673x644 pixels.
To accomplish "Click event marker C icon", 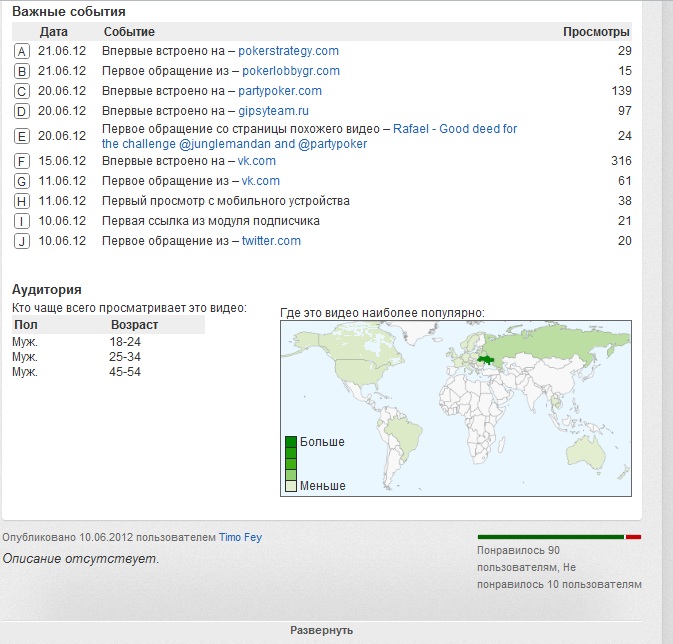I will pyautogui.click(x=21, y=91).
